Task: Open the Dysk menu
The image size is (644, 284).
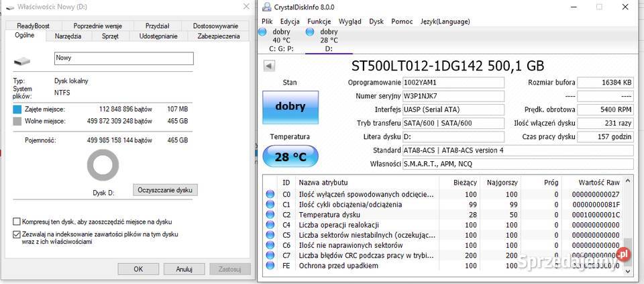Action: pyautogui.click(x=376, y=21)
